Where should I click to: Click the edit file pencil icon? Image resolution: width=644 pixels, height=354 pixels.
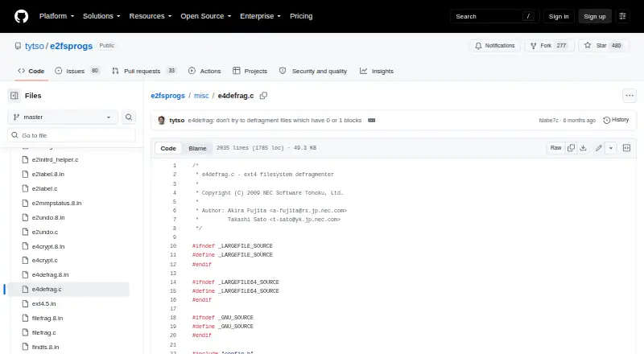pyautogui.click(x=599, y=148)
